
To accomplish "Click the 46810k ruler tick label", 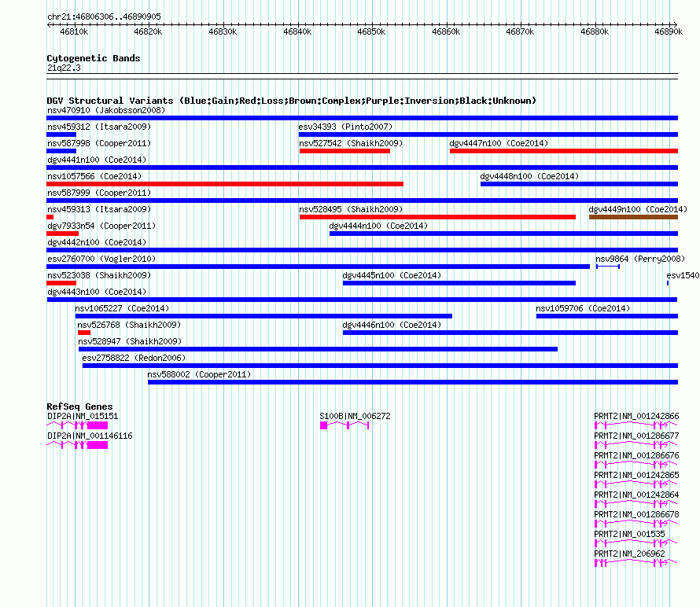I will (74, 31).
